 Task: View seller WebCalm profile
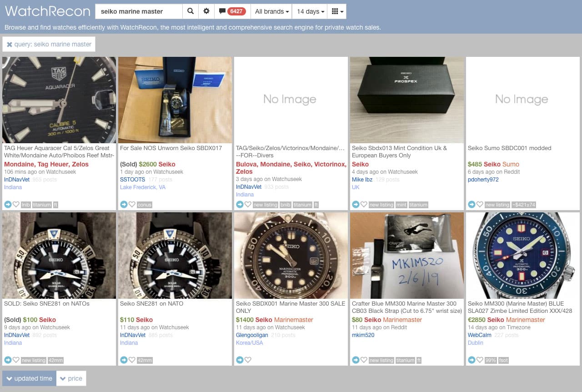pyautogui.click(x=480, y=335)
